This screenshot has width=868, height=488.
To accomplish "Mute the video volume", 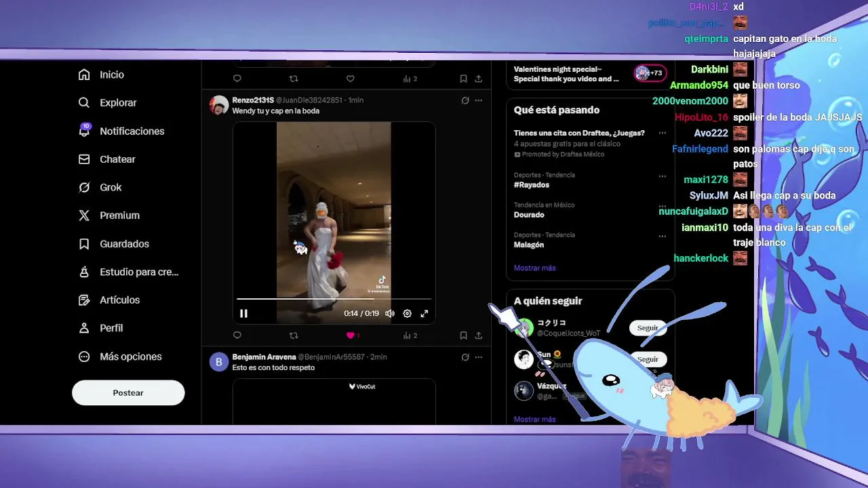I will pos(390,313).
